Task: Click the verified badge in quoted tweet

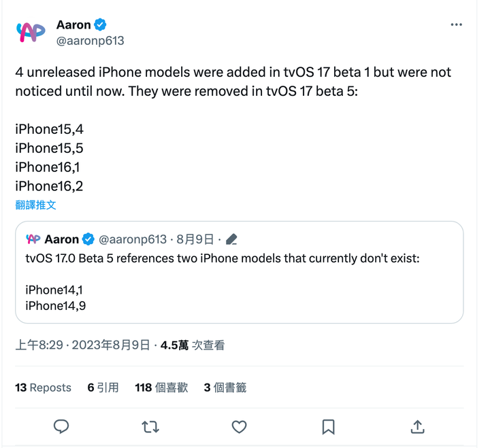Action: pyautogui.click(x=88, y=239)
